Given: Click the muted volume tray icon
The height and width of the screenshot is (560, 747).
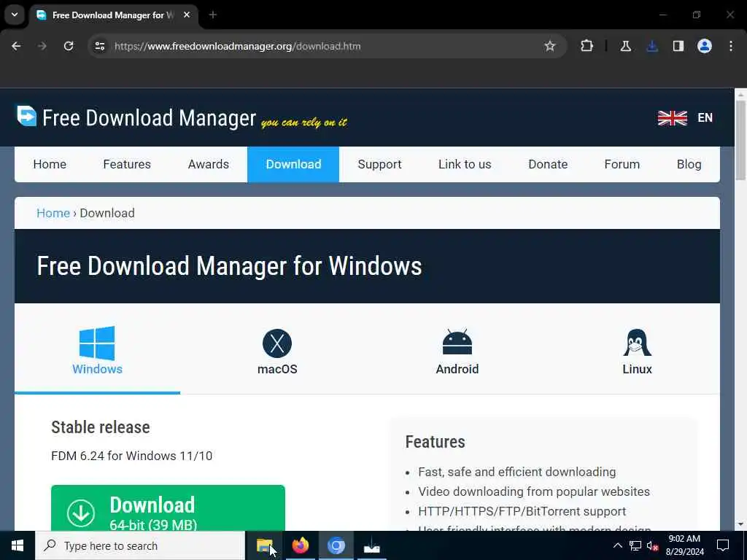Looking at the screenshot, I should pos(652,545).
